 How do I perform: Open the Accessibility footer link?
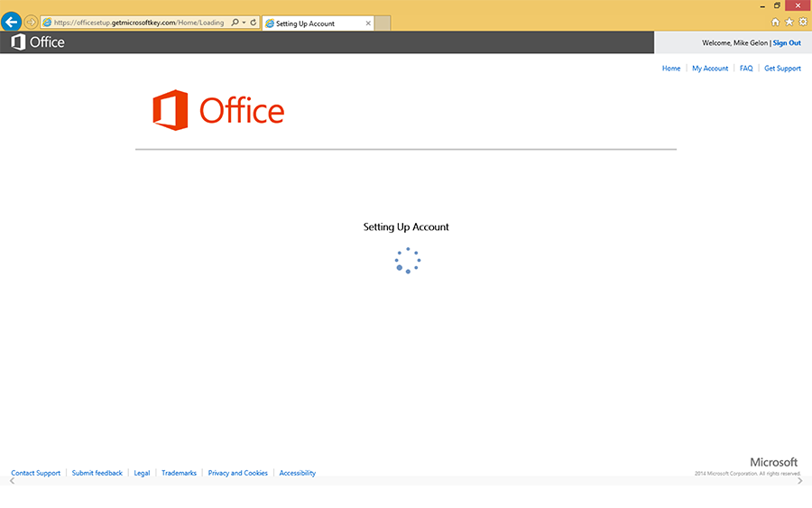click(297, 473)
